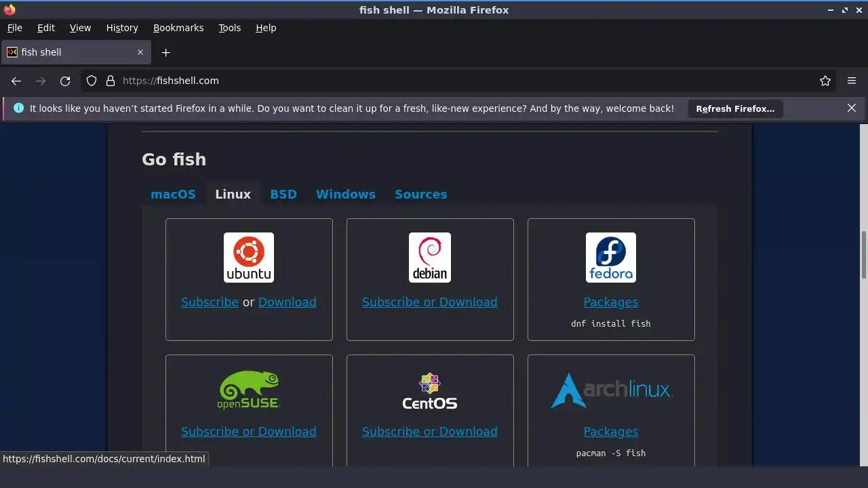Bookmark this page with the star icon

click(x=825, y=81)
